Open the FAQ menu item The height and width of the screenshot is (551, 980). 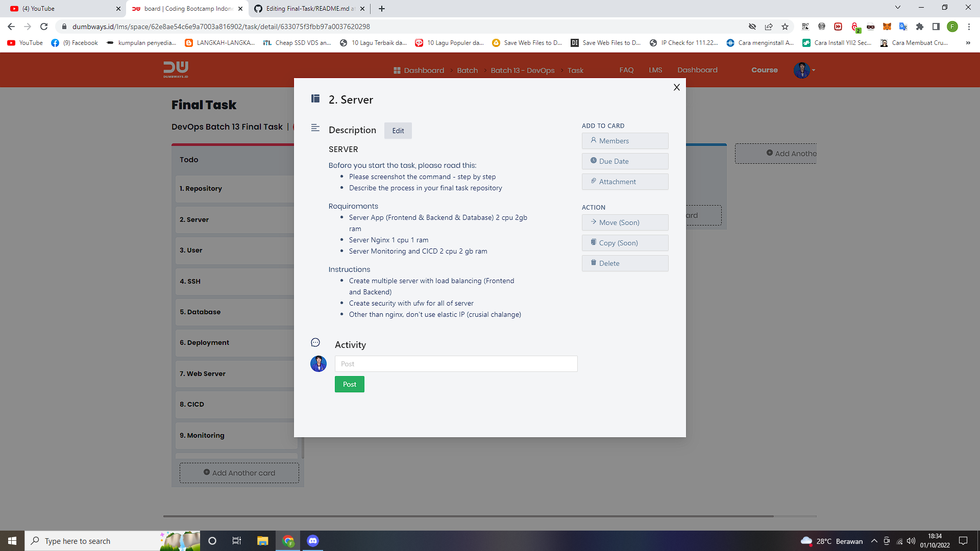[626, 70]
